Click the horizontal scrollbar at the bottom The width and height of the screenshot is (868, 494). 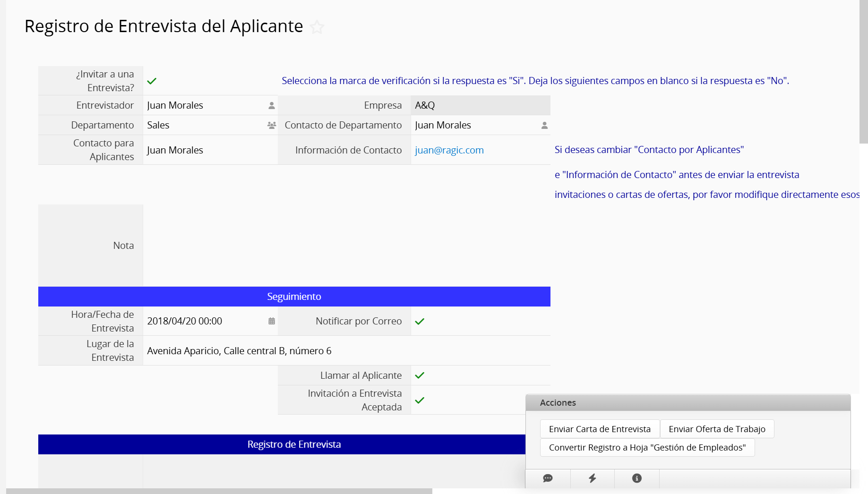(x=219, y=491)
